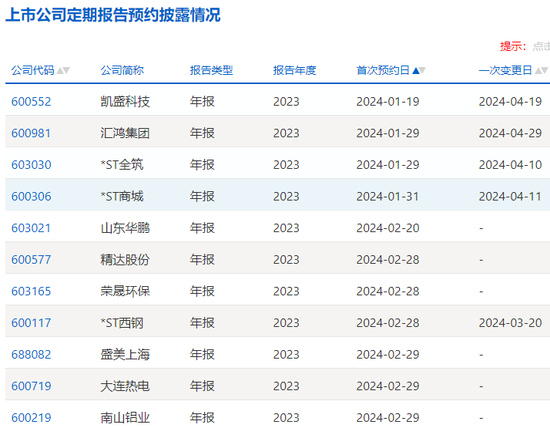Screen dimensions: 550x428
Task: Open company code 603021 link
Action: click(31, 228)
